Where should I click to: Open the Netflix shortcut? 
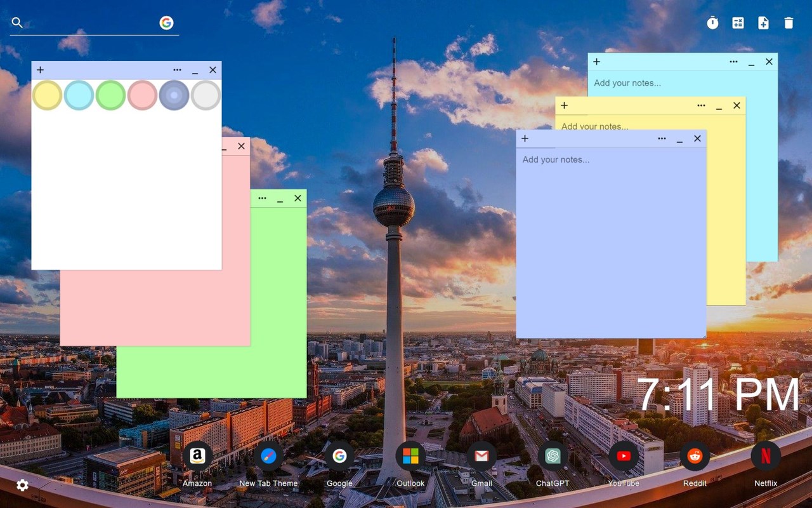[766, 456]
